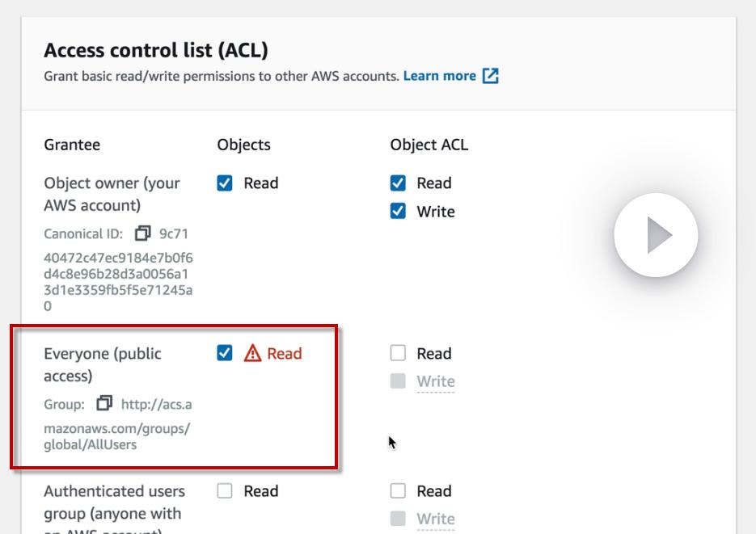Click the external link icon beside Learn more
Image resolution: width=756 pixels, height=534 pixels.
pos(490,76)
